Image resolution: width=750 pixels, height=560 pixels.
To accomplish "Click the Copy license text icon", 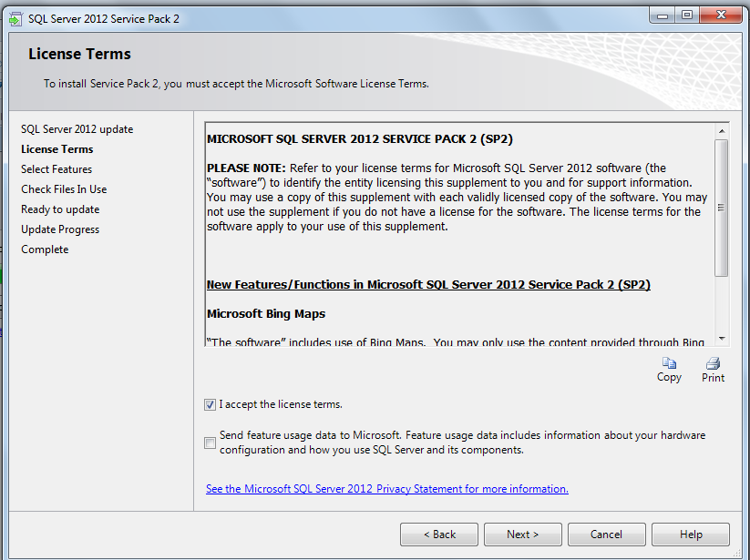I will [x=669, y=363].
